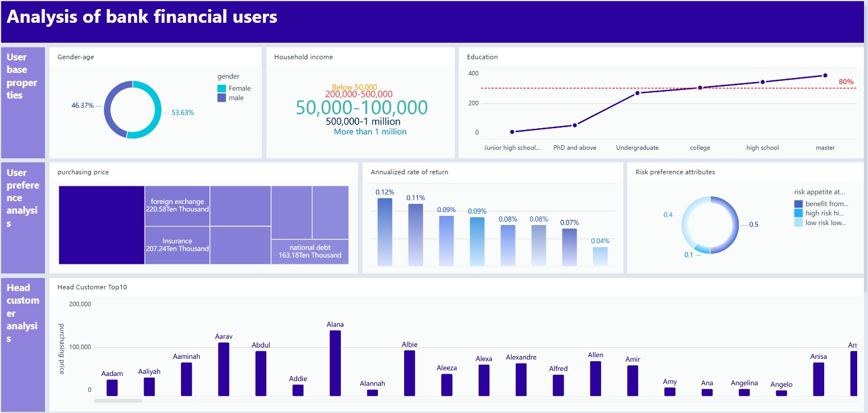Click the largest dark purple treemap tile
Image resolution: width=868 pixels, height=413 pixels.
102,225
